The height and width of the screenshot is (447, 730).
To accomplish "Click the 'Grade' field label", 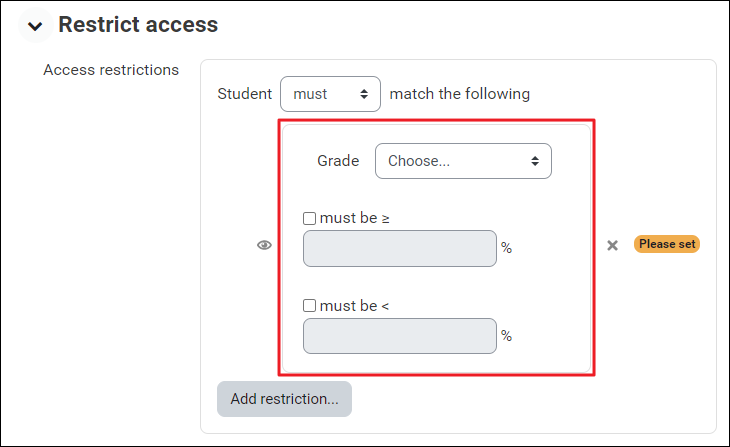I will click(338, 161).
